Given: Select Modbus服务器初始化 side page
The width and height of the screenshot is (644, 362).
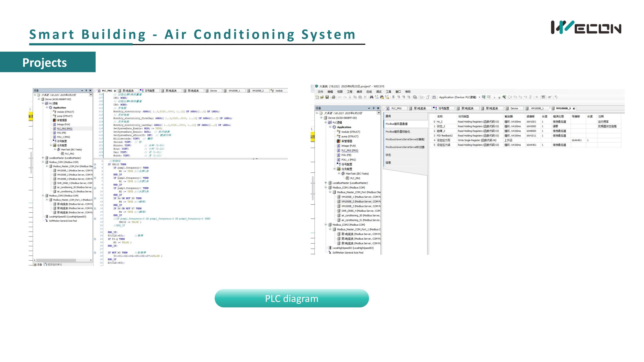Looking at the screenshot, I should 397,132.
